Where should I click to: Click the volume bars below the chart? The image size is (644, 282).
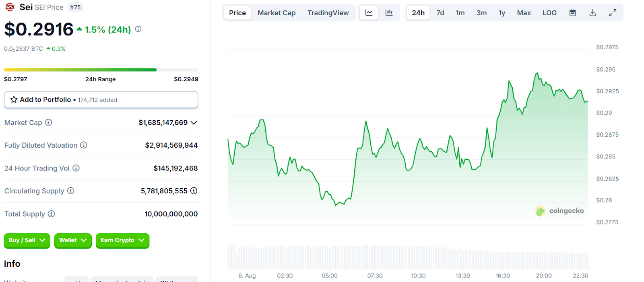click(x=408, y=257)
